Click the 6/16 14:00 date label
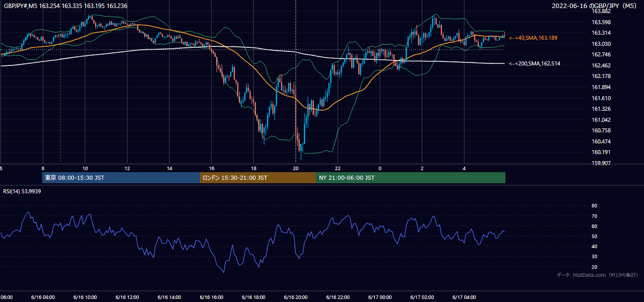 169,297
